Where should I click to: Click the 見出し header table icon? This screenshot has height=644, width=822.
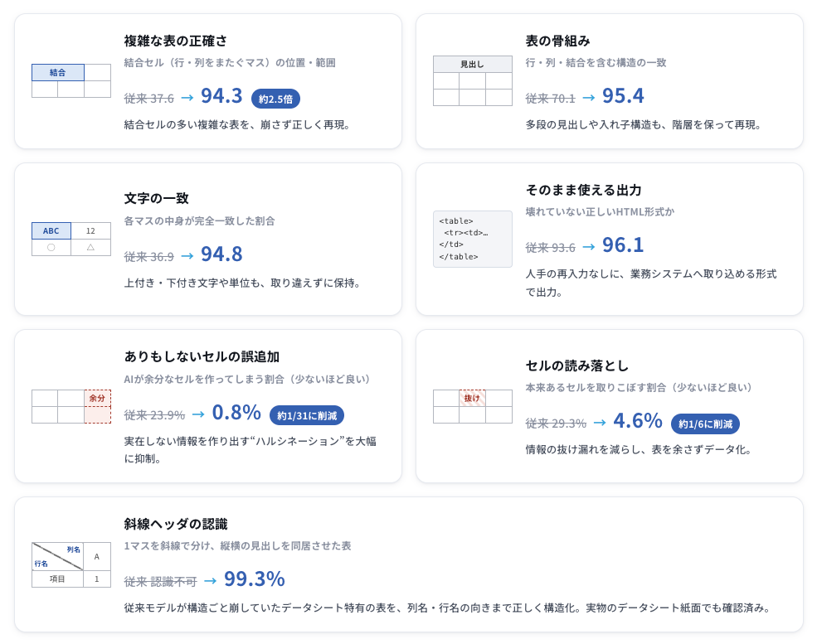[472, 80]
